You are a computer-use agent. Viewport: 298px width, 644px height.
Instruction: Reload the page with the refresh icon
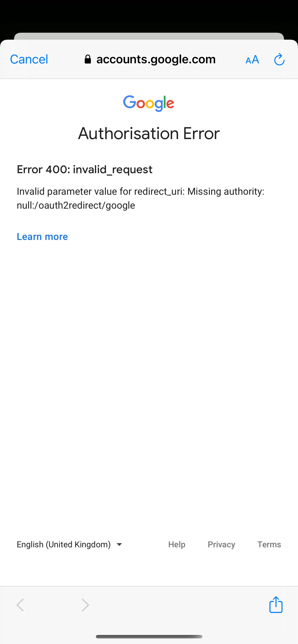(279, 60)
